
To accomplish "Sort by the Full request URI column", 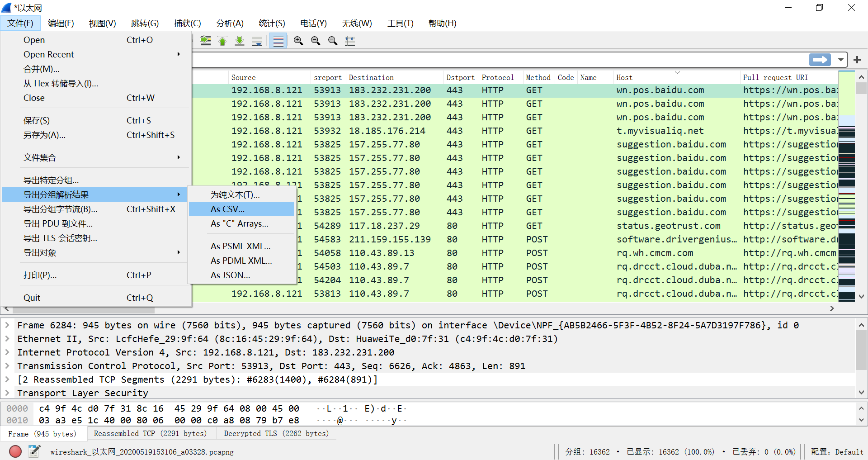I will [789, 77].
